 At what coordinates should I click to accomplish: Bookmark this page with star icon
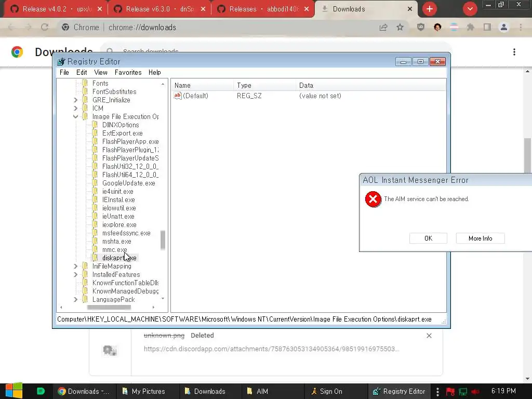400,28
